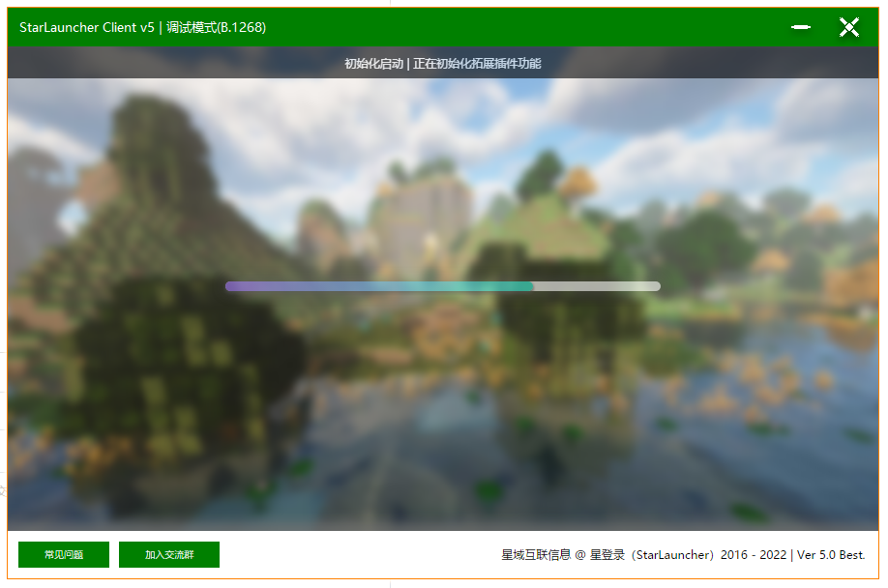The height and width of the screenshot is (588, 888).
Task: Open the 常见问题 FAQ button
Action: click(64, 554)
